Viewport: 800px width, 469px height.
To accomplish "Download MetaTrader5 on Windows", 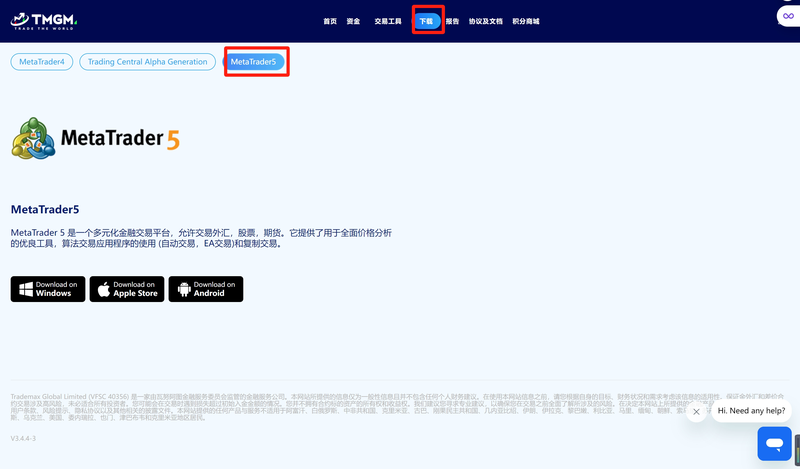I will [48, 289].
